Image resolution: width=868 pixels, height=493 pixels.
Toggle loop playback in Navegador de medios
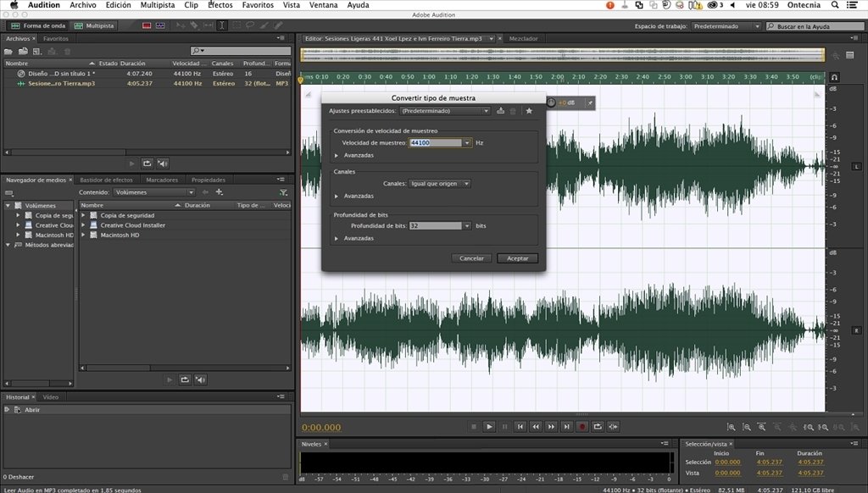(x=185, y=379)
